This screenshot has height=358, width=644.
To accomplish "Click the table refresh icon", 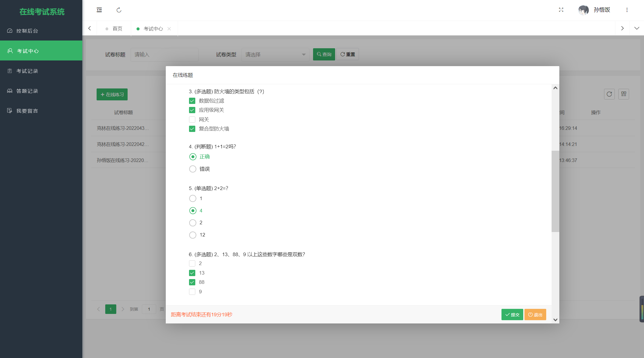I will 609,94.
